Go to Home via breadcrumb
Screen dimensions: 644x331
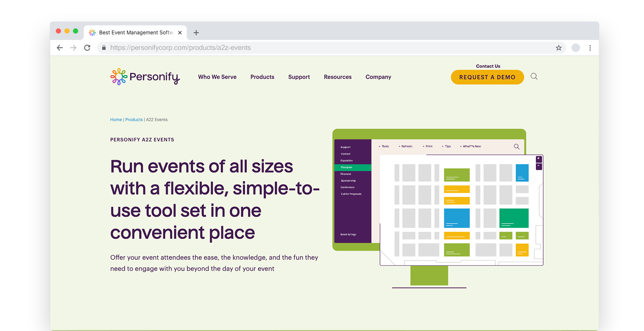point(116,120)
